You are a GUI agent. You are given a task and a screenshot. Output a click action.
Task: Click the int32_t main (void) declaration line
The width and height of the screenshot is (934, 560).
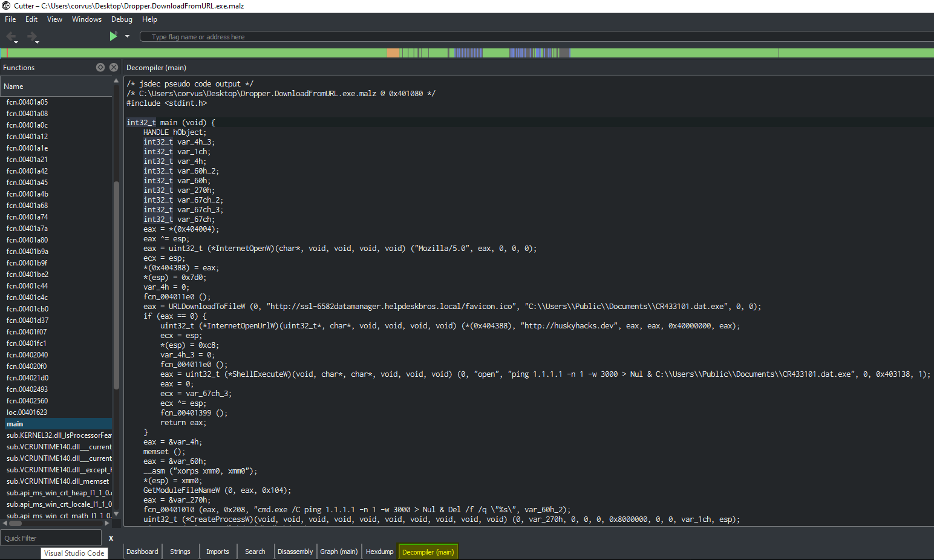pyautogui.click(x=171, y=123)
